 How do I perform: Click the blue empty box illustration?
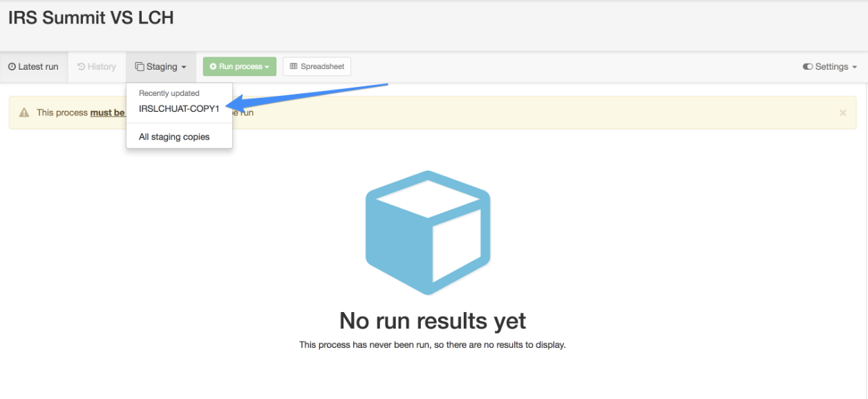point(428,233)
